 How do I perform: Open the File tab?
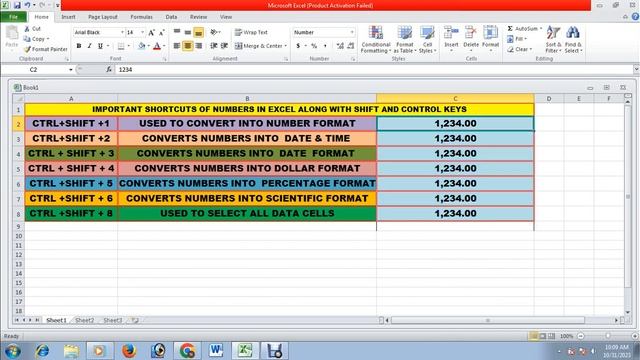coord(13,17)
